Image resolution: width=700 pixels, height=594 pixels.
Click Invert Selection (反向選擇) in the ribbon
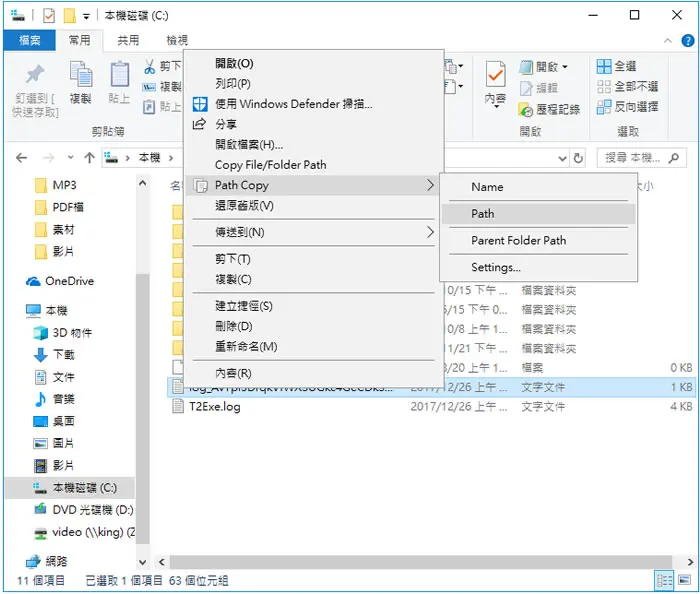pyautogui.click(x=628, y=107)
